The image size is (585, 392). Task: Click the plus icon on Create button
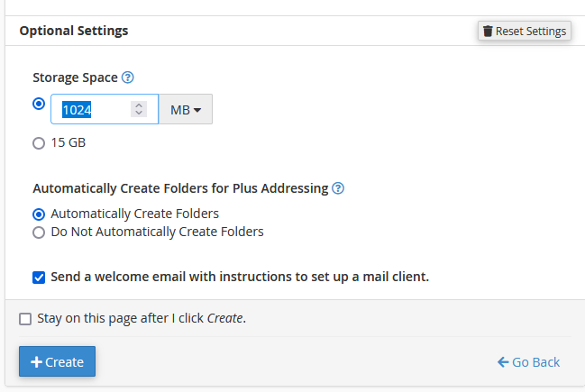pos(36,362)
